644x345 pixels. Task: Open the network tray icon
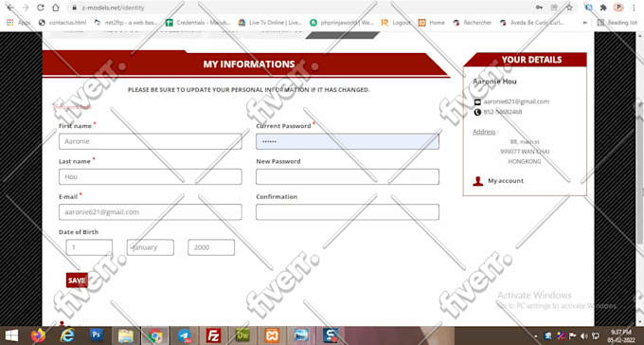596,336
